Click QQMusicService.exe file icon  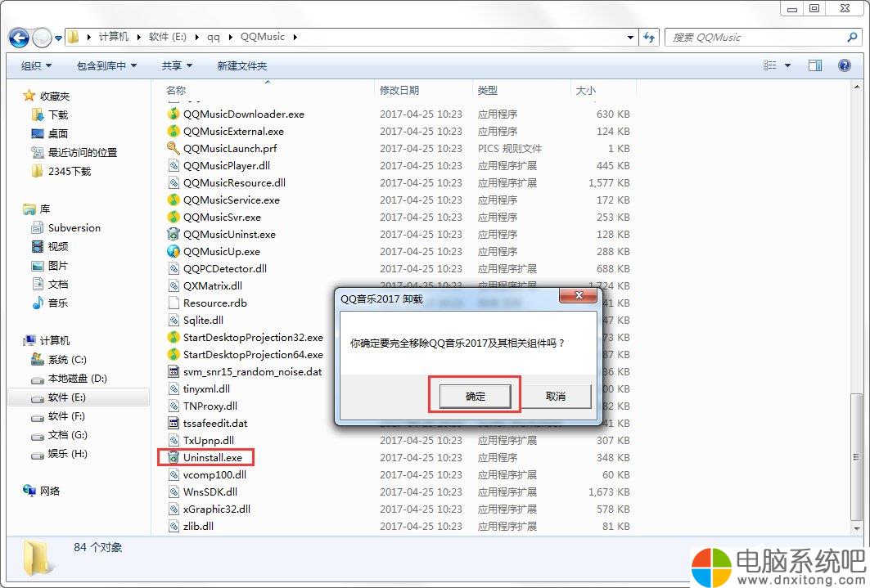174,200
